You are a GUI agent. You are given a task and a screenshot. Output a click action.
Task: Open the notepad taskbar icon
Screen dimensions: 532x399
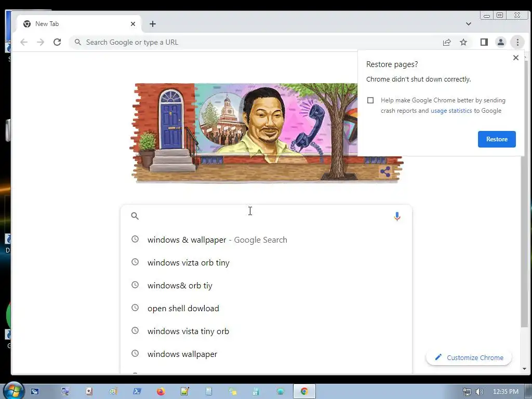point(184,392)
